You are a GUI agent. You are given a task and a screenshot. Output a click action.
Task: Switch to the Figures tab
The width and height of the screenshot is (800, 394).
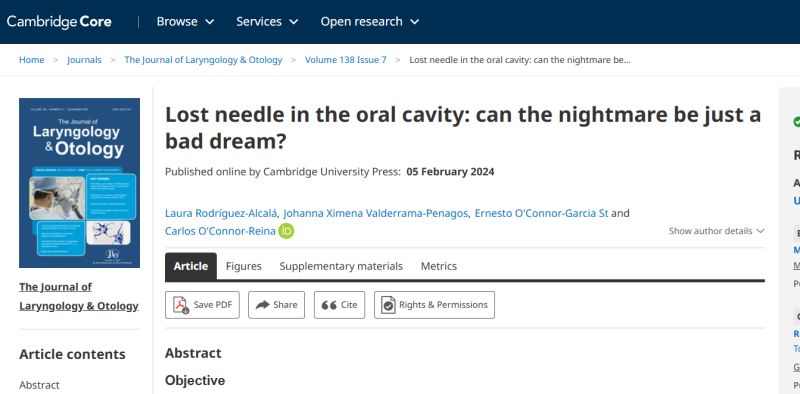[x=243, y=266]
